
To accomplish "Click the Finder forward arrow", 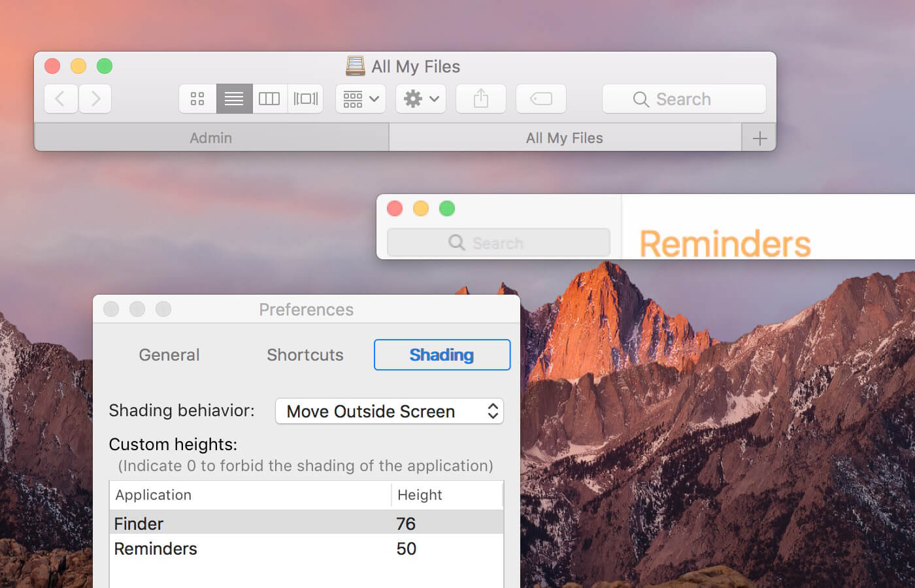I will [95, 99].
